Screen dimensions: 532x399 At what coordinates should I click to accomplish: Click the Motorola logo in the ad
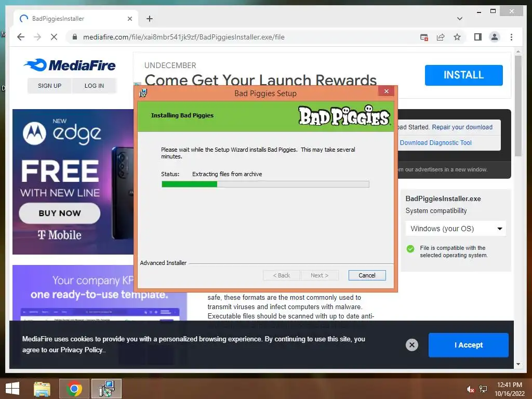(34, 134)
